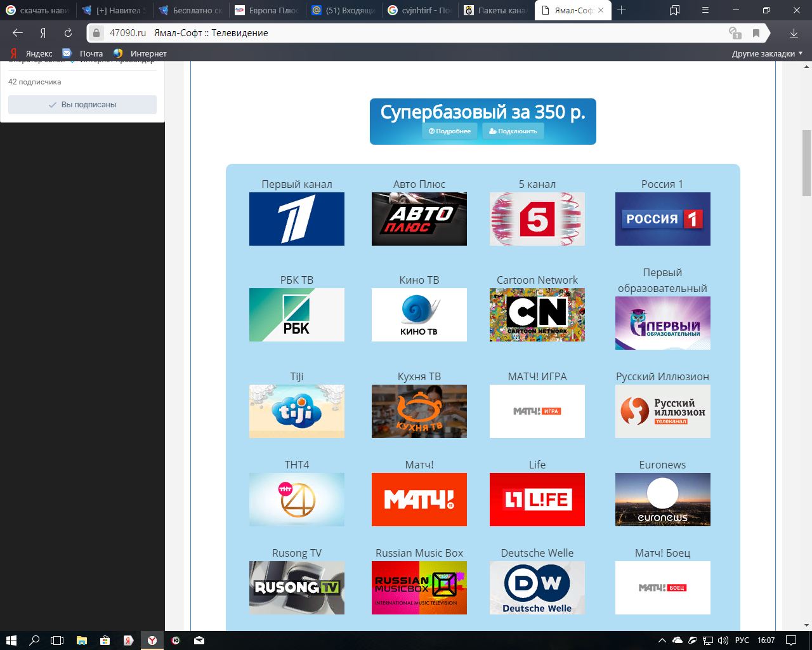This screenshot has height=650, width=812.
Task: Reload the current page
Action: (x=68, y=33)
